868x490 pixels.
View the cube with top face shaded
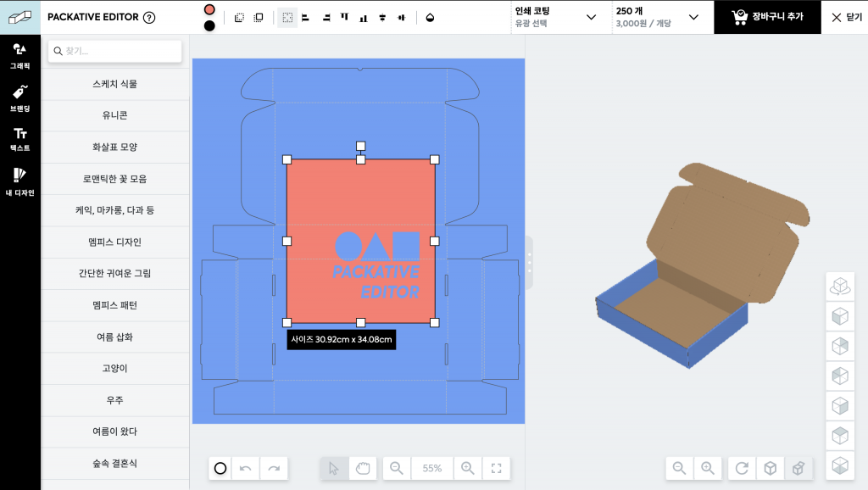coord(840,436)
